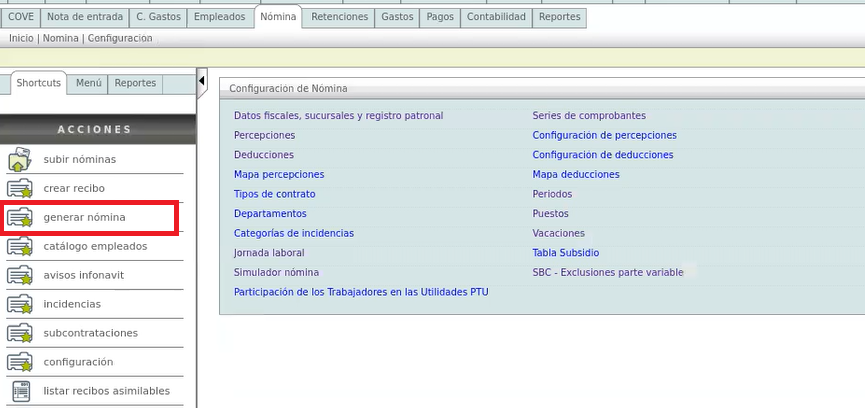This screenshot has height=408, width=865.
Task: Click the crear recibo icon
Action: pyautogui.click(x=20, y=189)
